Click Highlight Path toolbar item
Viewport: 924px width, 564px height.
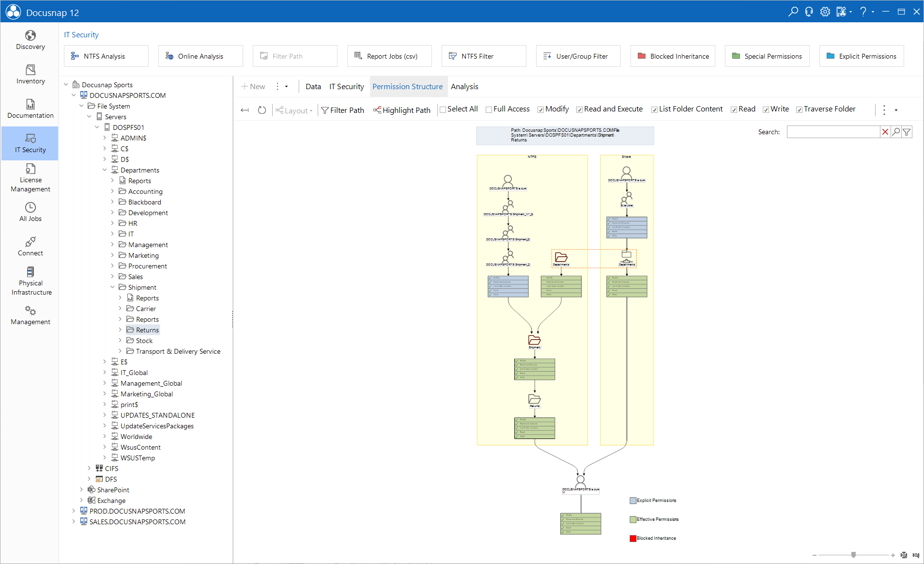[x=401, y=110]
